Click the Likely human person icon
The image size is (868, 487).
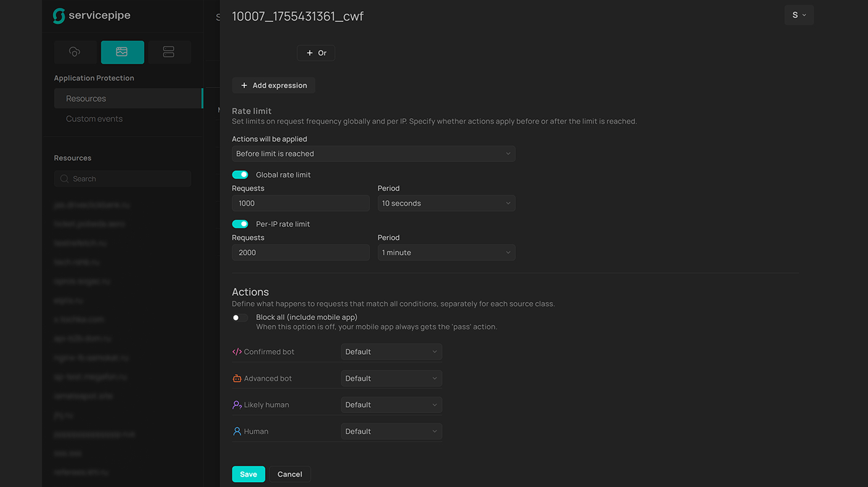tap(237, 405)
